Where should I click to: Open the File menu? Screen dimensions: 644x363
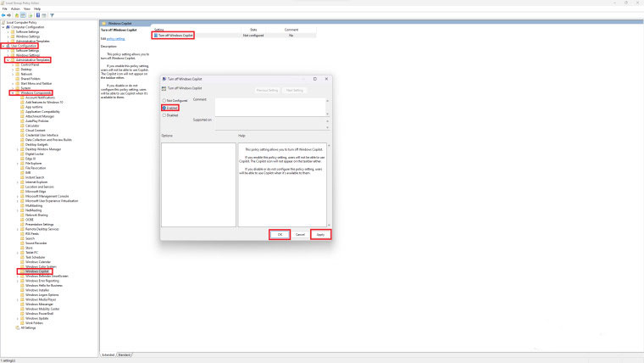click(4, 8)
